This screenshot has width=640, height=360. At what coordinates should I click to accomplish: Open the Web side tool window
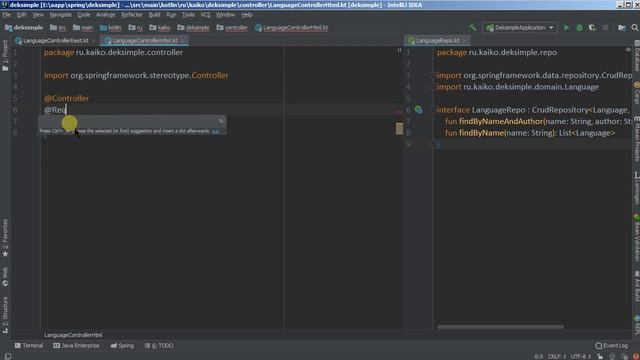5,277
